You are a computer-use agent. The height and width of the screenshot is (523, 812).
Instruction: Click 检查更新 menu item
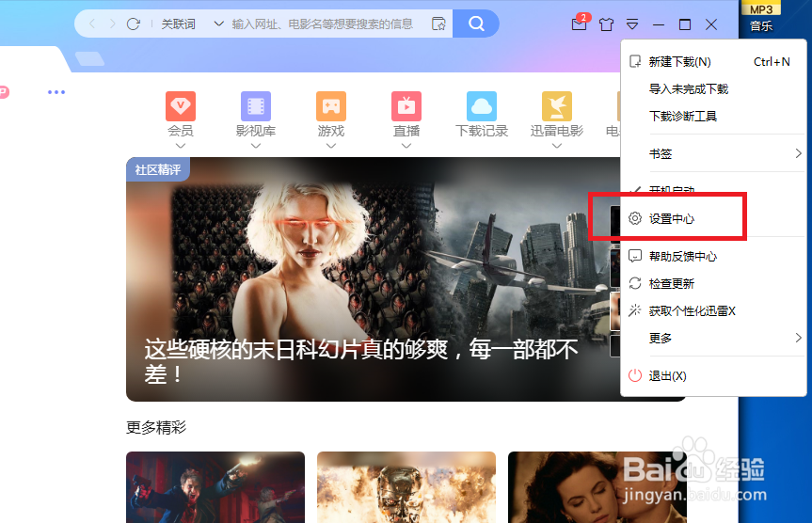tap(713, 284)
